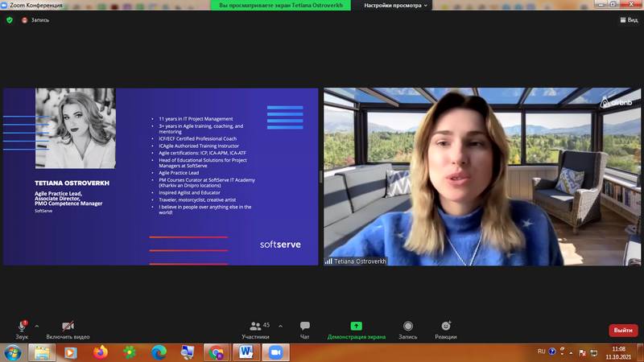644x362 pixels.
Task: Open the green flower ICQ taskbar icon
Action: click(130, 352)
